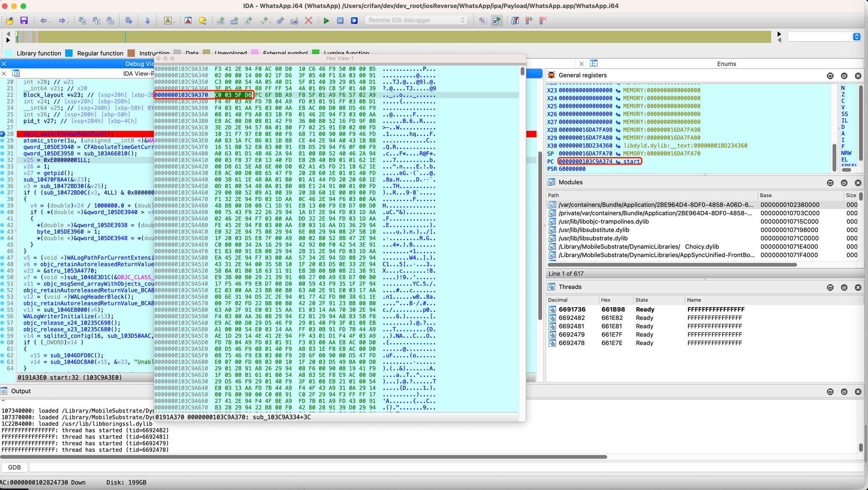Toggle breakpoint on pseudocode line 28
868x490 pixels.
point(3,134)
